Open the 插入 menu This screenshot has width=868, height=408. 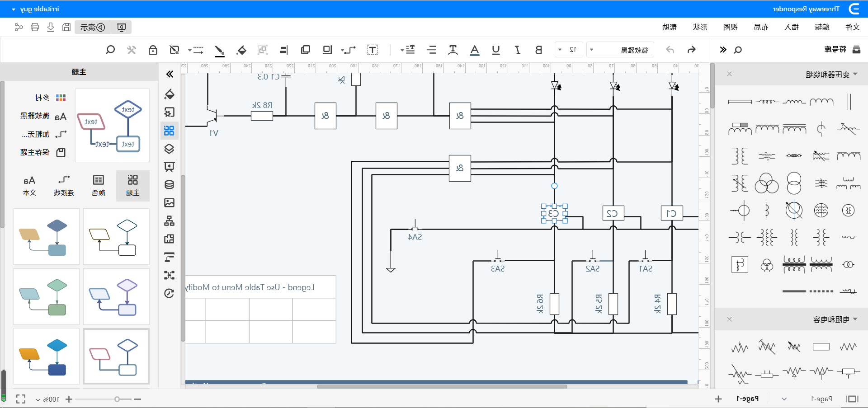[792, 27]
